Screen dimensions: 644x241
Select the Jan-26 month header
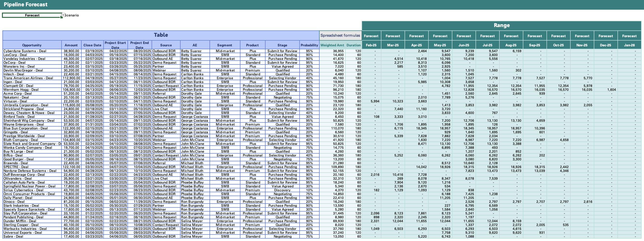tap(629, 45)
